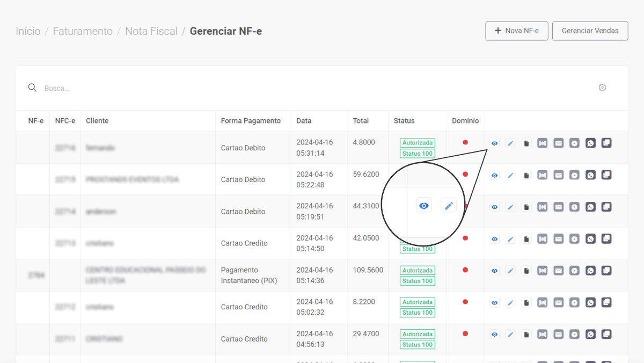
Task: View the note totaling 59.6200
Action: pos(494,175)
